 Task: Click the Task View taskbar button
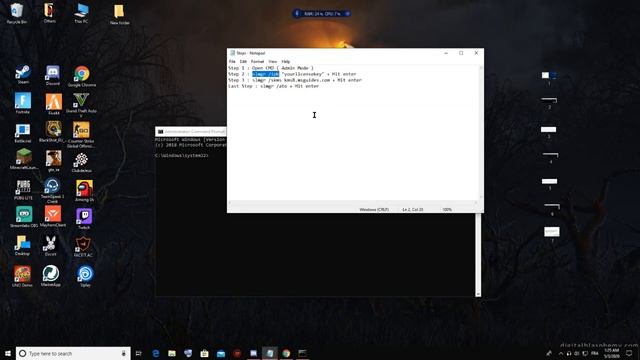[x=139, y=353]
